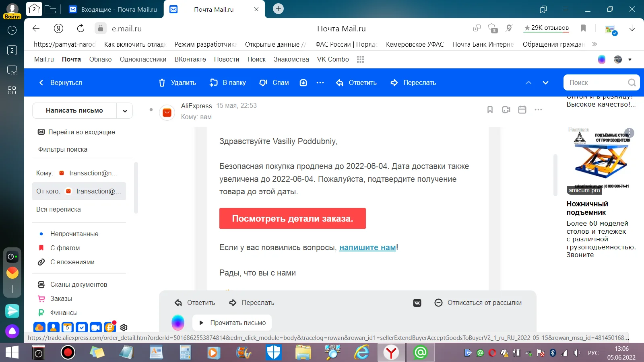Click Переслать at the email bottom bar
The width and height of the screenshot is (644, 362).
pos(252,302)
